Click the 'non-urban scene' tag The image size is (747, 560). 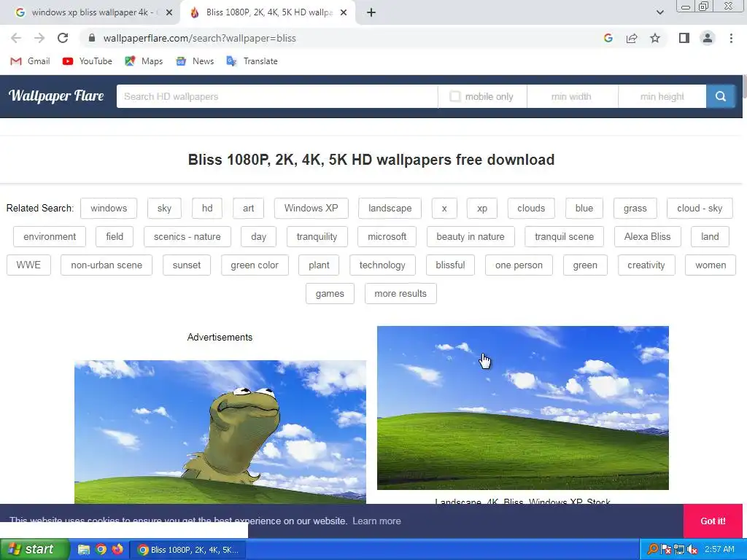107,265
